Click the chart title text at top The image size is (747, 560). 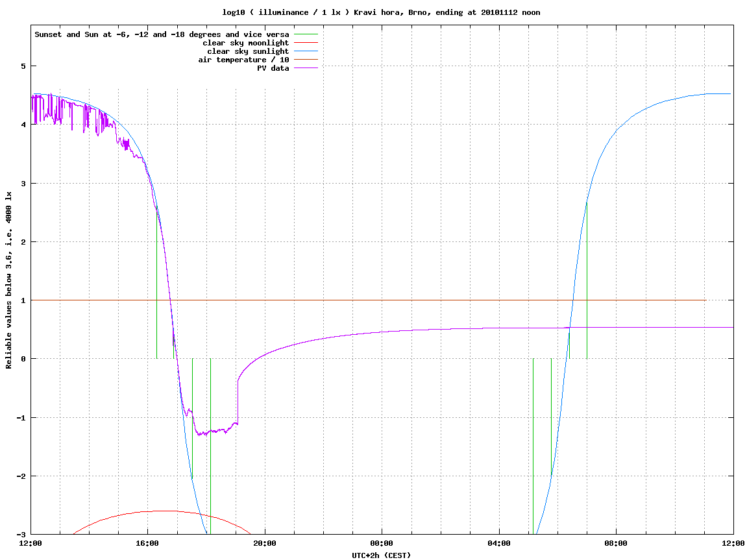click(381, 12)
